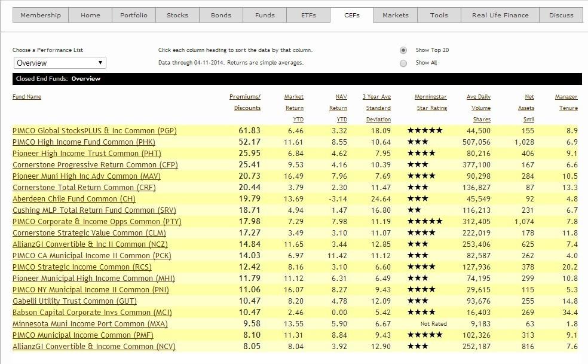588x364 pixels.
Task: Sort by Net Assets $mil heading
Action: point(526,108)
